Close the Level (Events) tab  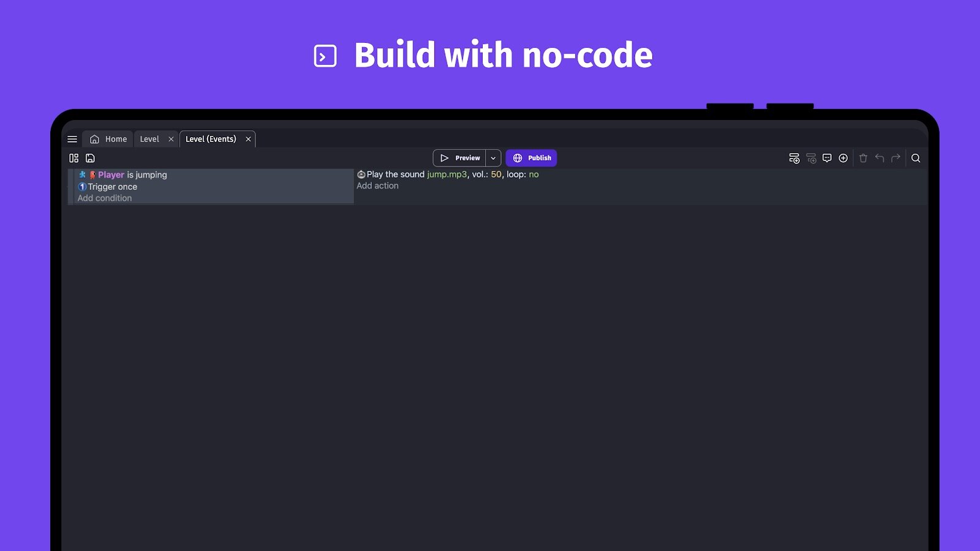tap(248, 139)
